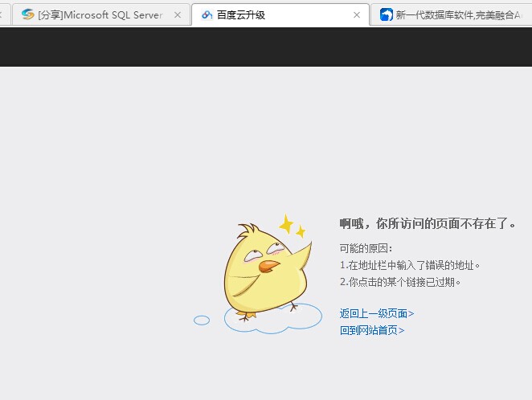Close the [分享]Microsoft SQL Server tab
The image size is (532, 400).
pyautogui.click(x=178, y=14)
